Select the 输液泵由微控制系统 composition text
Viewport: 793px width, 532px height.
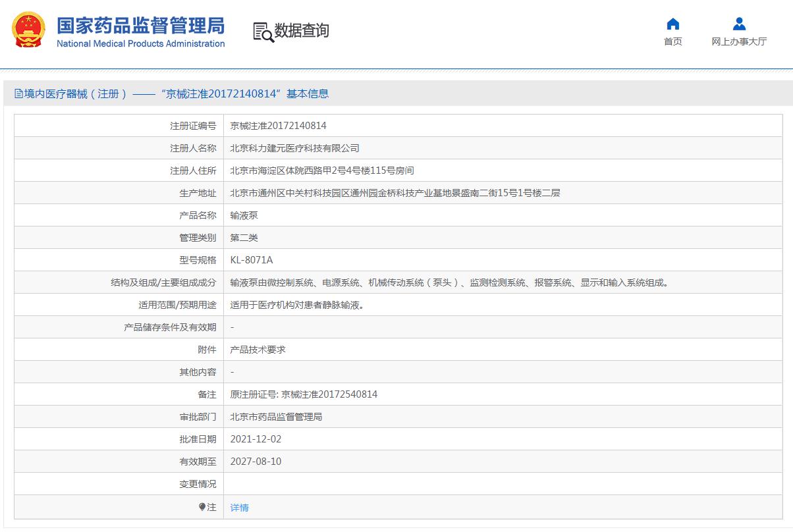450,282
